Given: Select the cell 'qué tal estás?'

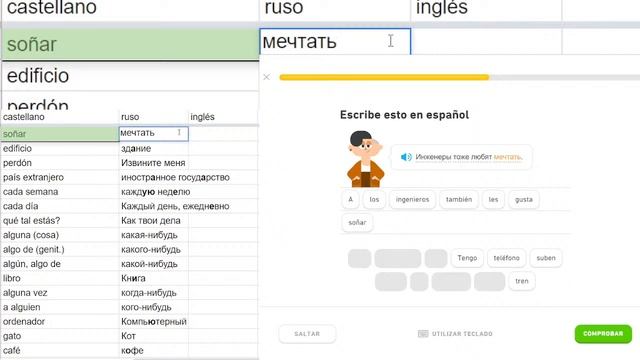Looking at the screenshot, I should [x=60, y=221].
